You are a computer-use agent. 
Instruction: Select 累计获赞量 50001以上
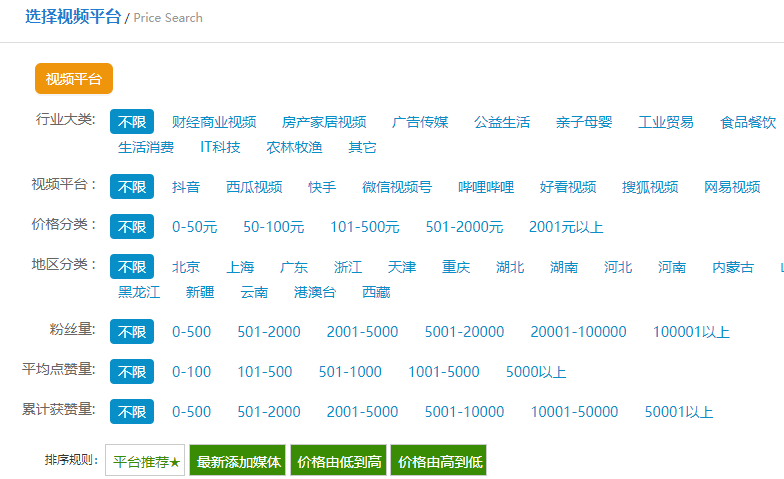tap(679, 412)
